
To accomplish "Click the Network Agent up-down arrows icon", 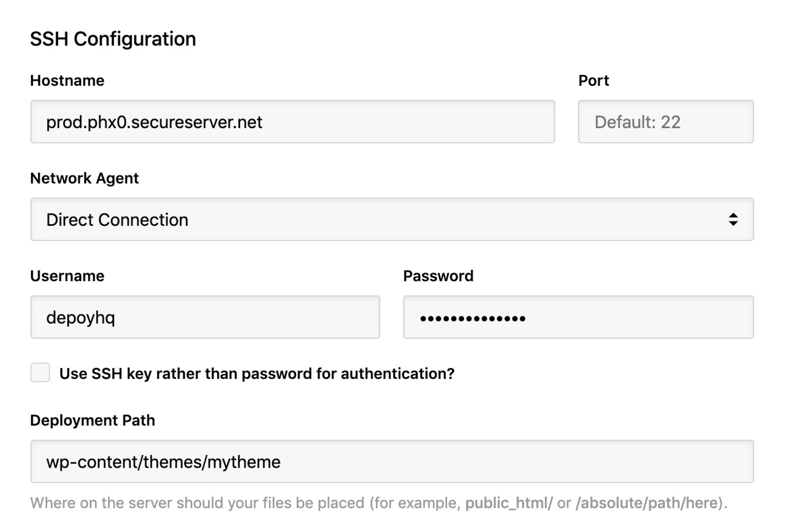I will (x=733, y=219).
